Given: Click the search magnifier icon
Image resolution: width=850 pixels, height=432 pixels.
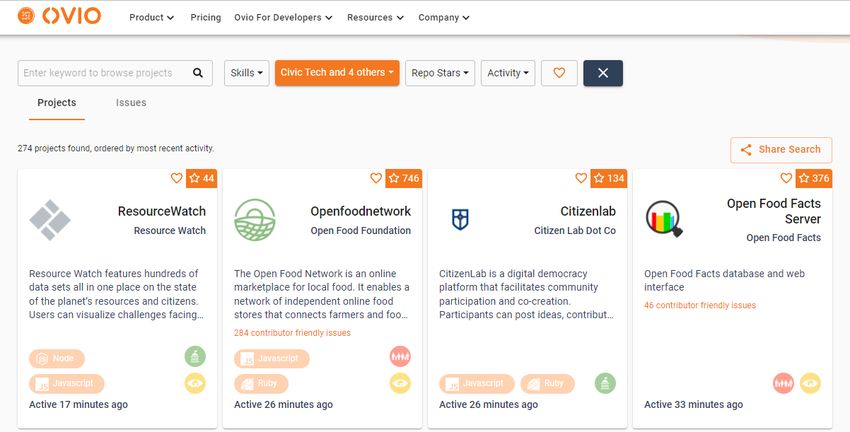Looking at the screenshot, I should pyautogui.click(x=198, y=73).
